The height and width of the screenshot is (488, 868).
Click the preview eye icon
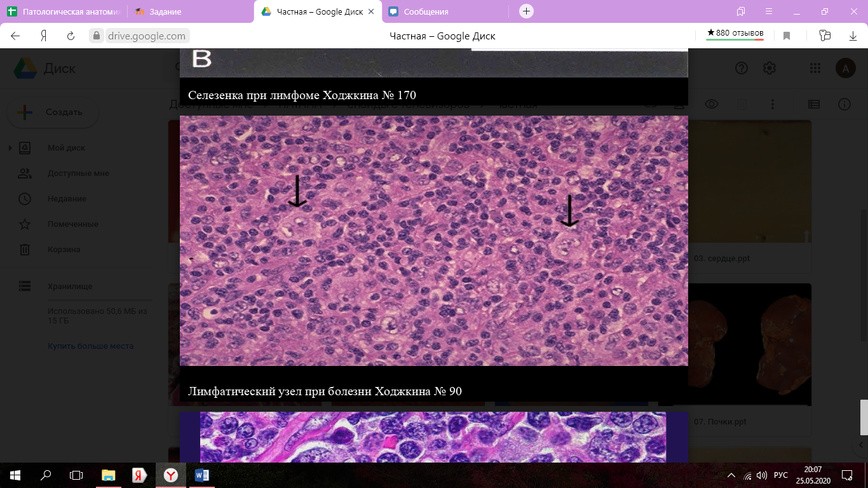click(712, 104)
